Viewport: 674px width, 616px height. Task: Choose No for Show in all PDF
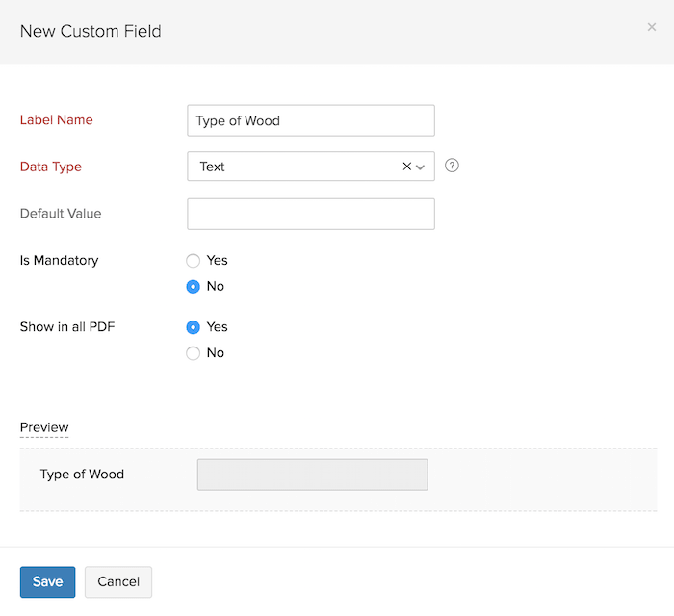(x=194, y=353)
